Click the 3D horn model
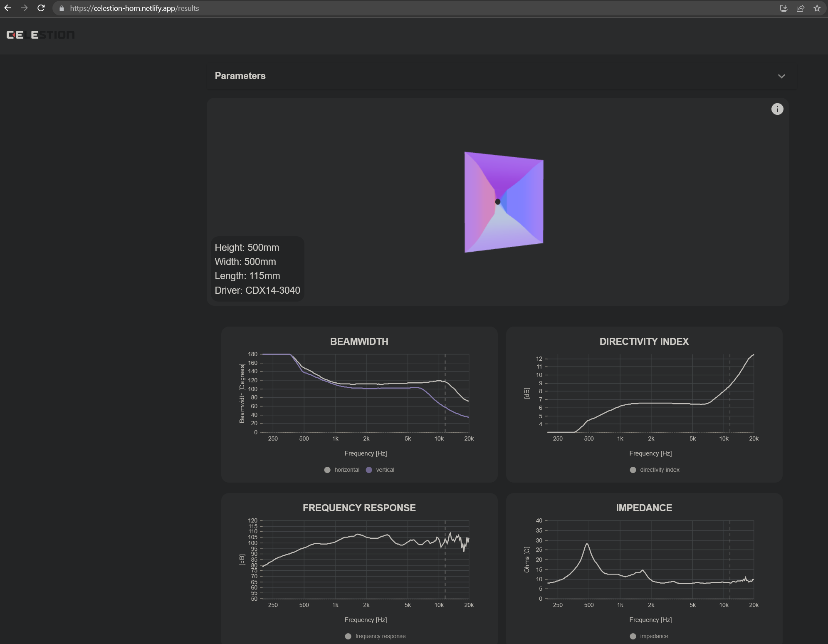The image size is (828, 644). [504, 202]
